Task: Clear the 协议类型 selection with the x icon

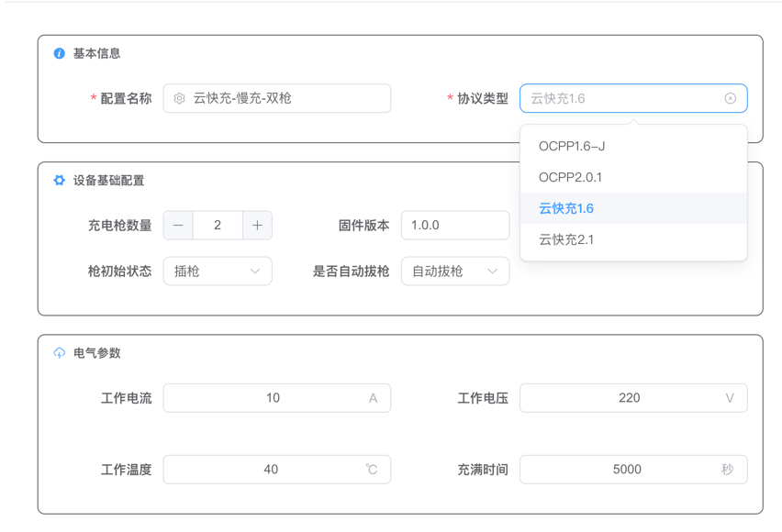Action: coord(730,98)
